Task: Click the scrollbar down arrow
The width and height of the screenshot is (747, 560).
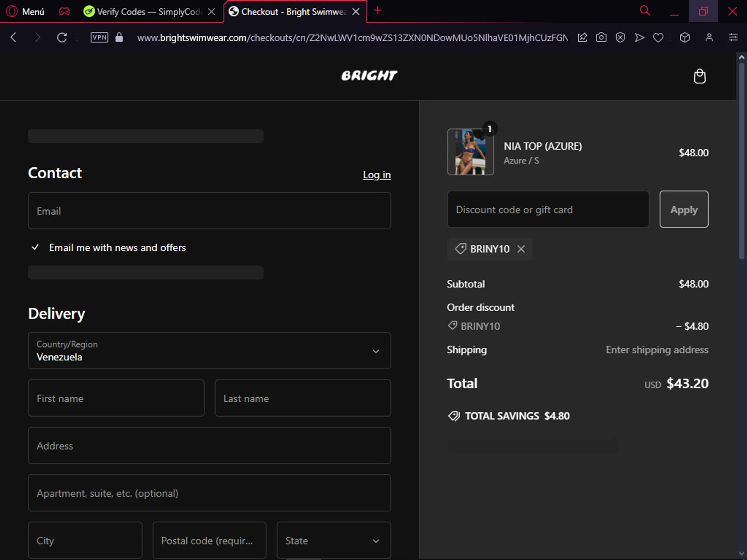Action: pyautogui.click(x=742, y=554)
